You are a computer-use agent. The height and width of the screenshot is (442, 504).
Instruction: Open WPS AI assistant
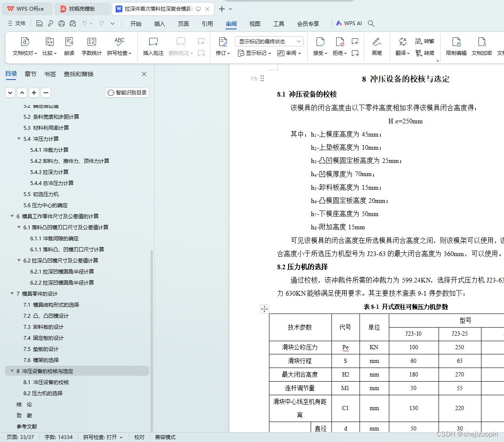pos(349,23)
